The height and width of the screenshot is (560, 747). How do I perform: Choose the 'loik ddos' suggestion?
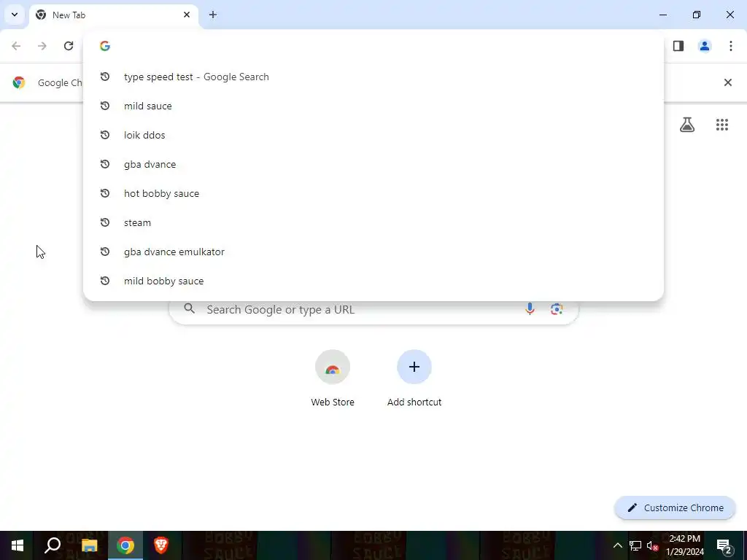tap(373, 135)
